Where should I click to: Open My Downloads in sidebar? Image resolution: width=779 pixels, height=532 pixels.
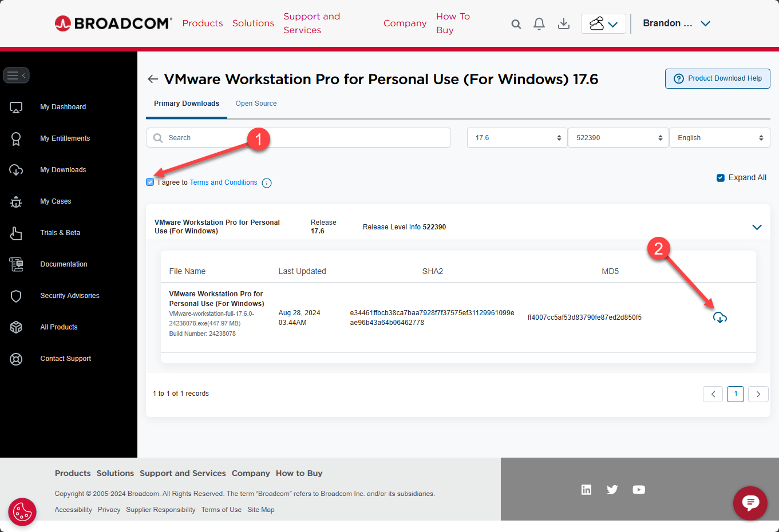[63, 170]
